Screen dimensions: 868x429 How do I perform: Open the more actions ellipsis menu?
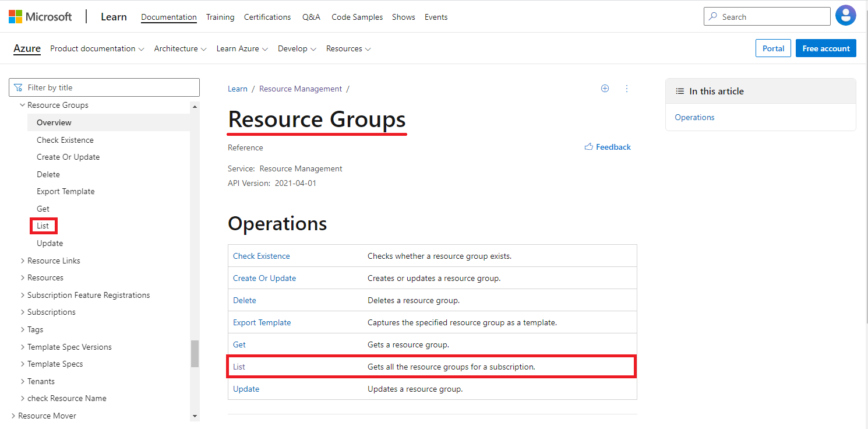click(627, 89)
